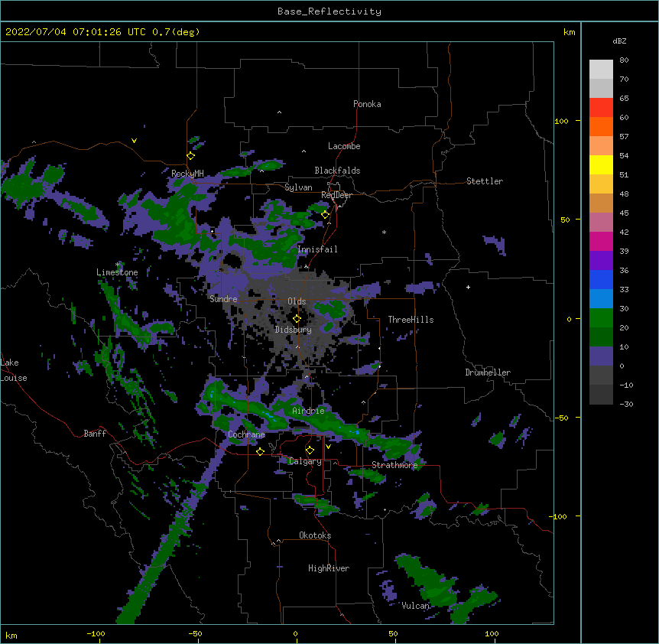Select the asterisk marker above Limestone

118,264
